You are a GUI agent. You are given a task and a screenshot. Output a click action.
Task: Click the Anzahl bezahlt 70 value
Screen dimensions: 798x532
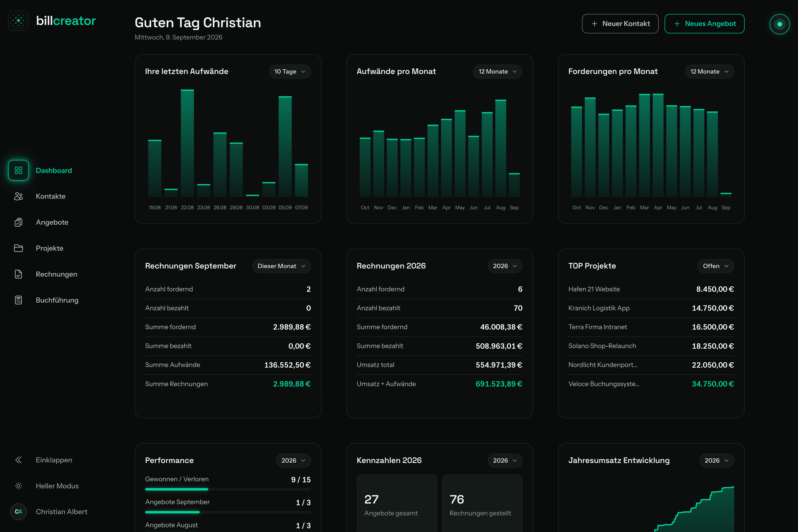518,308
